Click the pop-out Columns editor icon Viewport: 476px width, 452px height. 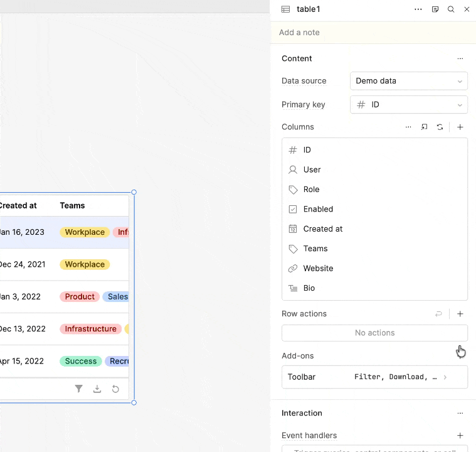pos(424,127)
